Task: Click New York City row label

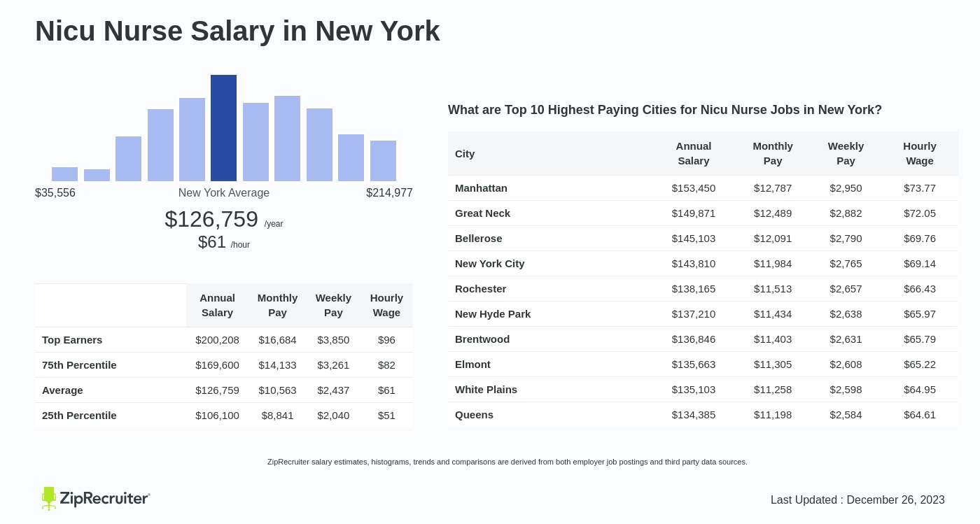Action: [x=489, y=263]
